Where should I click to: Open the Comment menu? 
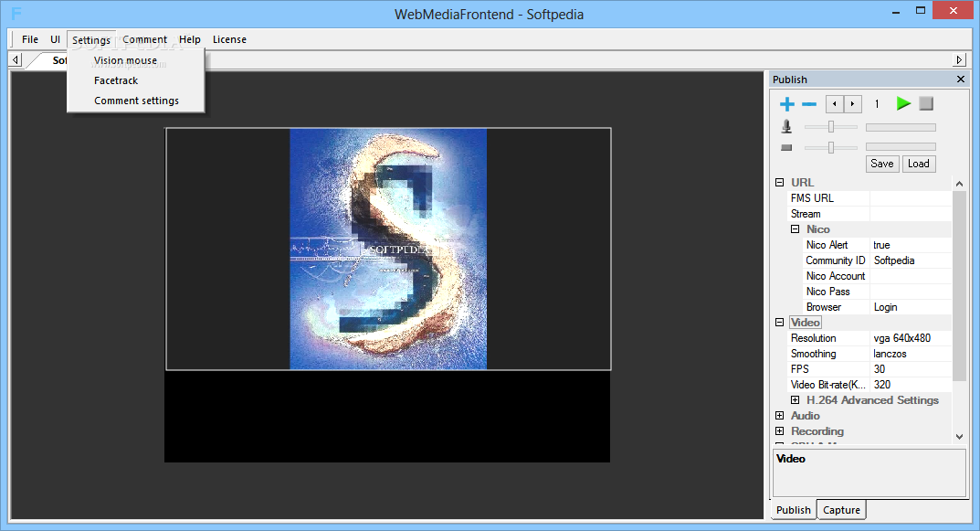144,39
